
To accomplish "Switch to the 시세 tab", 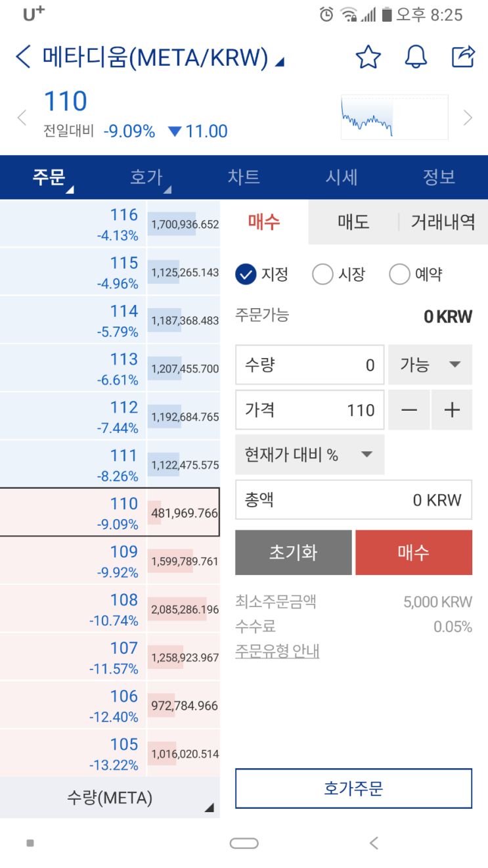I will (342, 177).
